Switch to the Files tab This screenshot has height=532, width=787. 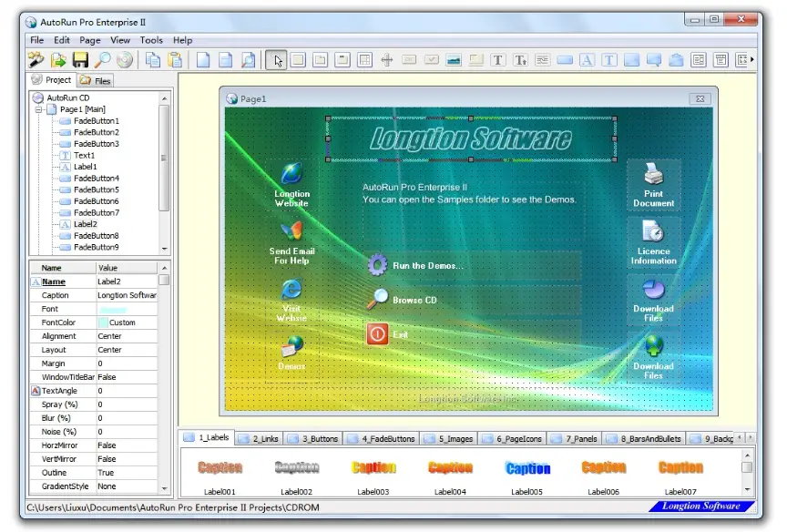point(96,80)
